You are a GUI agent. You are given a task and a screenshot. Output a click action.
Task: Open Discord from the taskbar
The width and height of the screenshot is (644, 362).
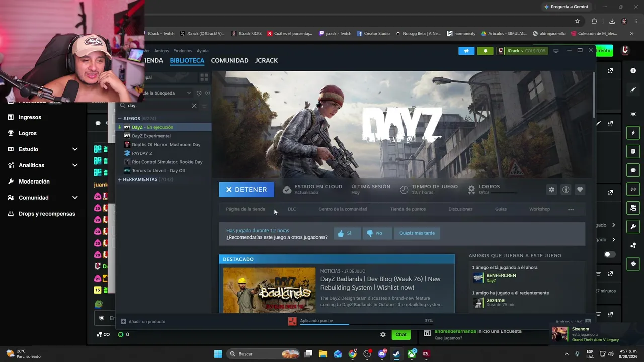[382, 354]
